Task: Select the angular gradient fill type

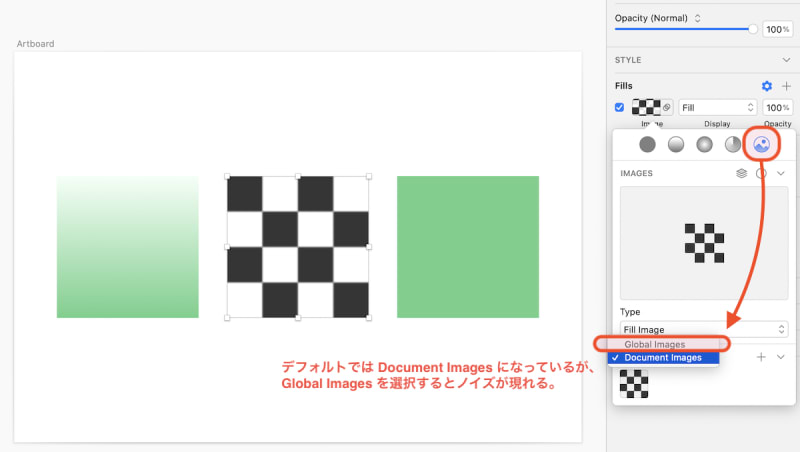Action: click(733, 144)
